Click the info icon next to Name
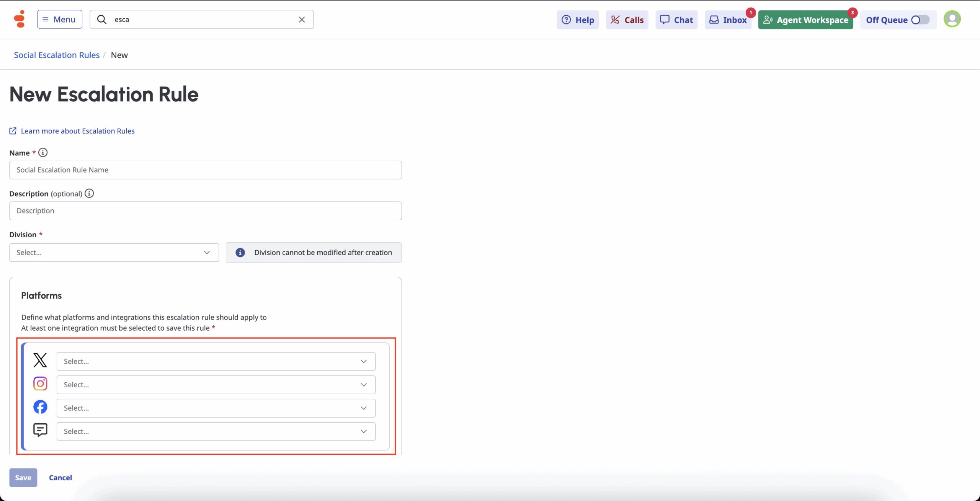The image size is (980, 501). pos(43,153)
